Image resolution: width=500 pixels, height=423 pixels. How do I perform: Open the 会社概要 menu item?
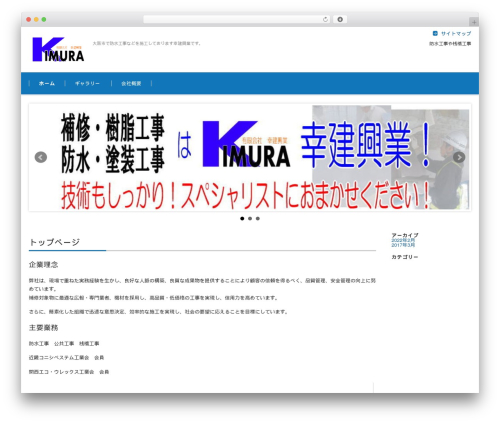point(131,83)
